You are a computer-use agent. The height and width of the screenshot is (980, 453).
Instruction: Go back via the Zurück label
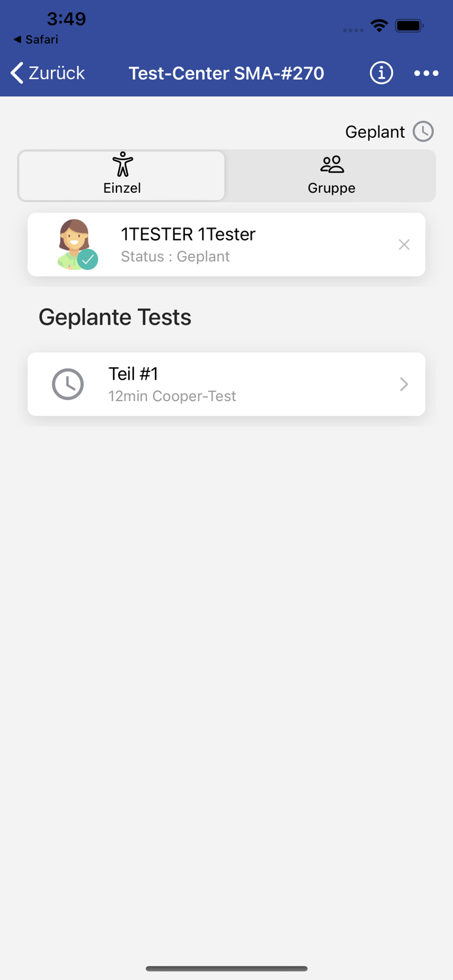[x=57, y=73]
